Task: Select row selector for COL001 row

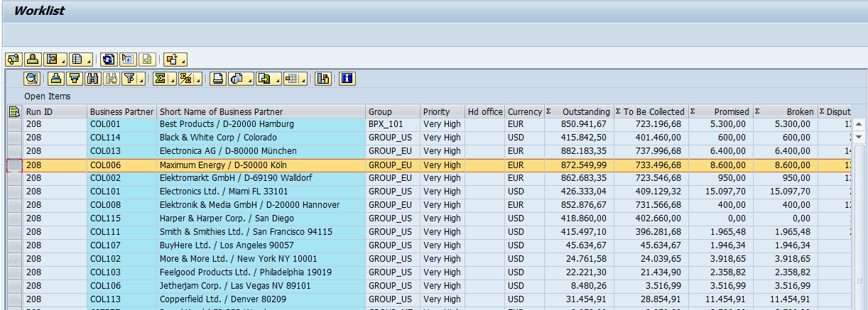Action: pos(14,124)
